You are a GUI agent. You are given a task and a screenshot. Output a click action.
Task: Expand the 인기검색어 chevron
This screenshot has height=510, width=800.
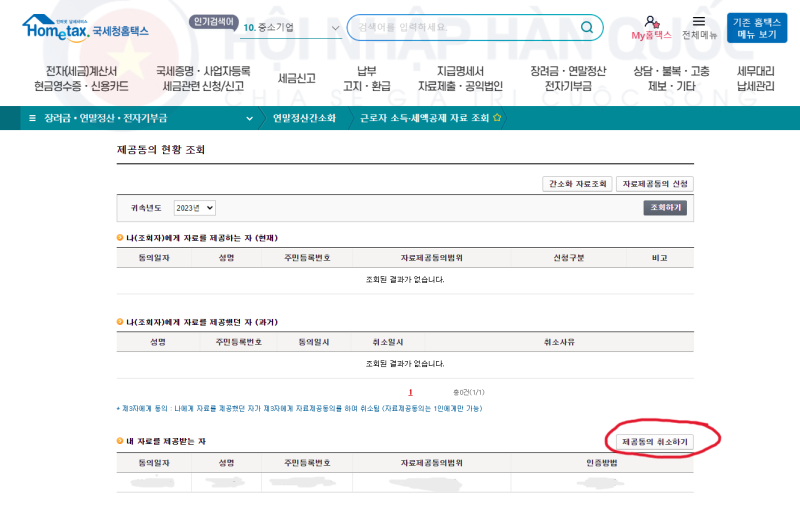click(336, 28)
